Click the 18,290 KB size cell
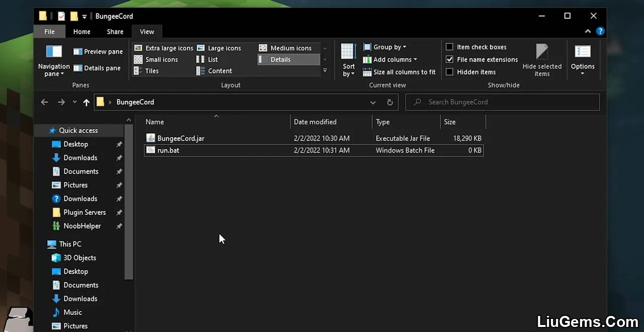The width and height of the screenshot is (644, 332). click(467, 138)
